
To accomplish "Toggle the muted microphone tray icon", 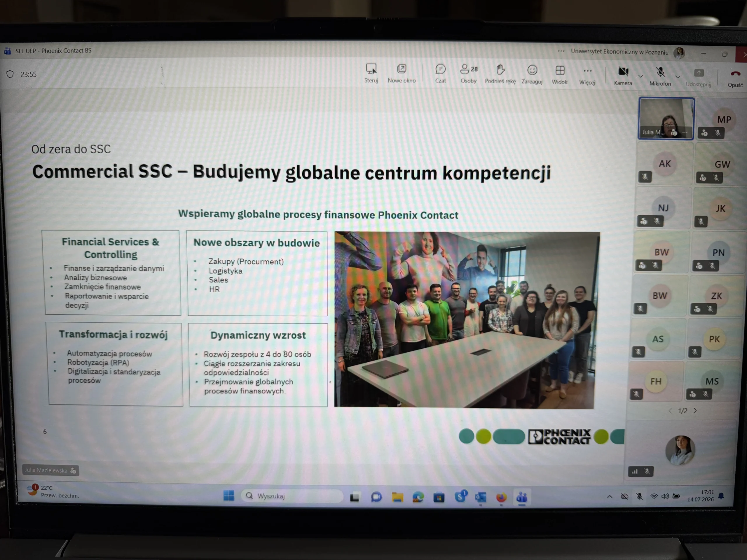I will pyautogui.click(x=639, y=496).
